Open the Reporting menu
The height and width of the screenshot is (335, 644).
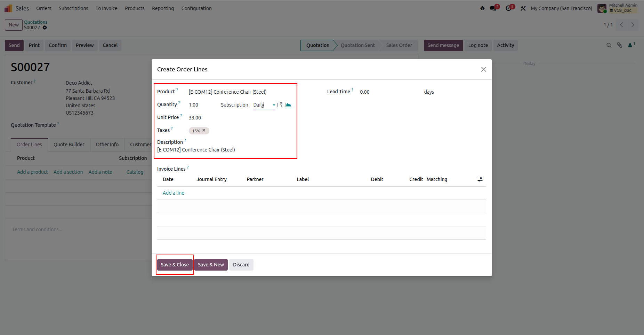click(x=163, y=8)
